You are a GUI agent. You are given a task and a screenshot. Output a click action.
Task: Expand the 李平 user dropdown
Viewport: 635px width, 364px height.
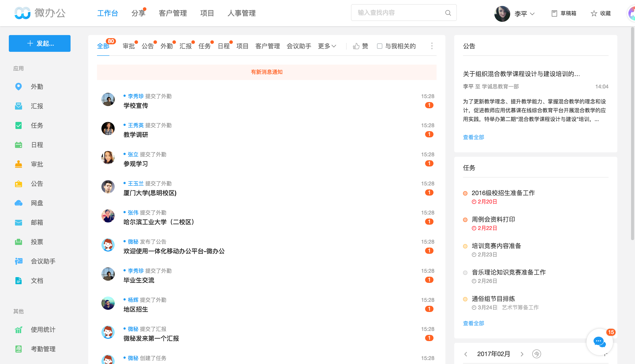coord(532,14)
